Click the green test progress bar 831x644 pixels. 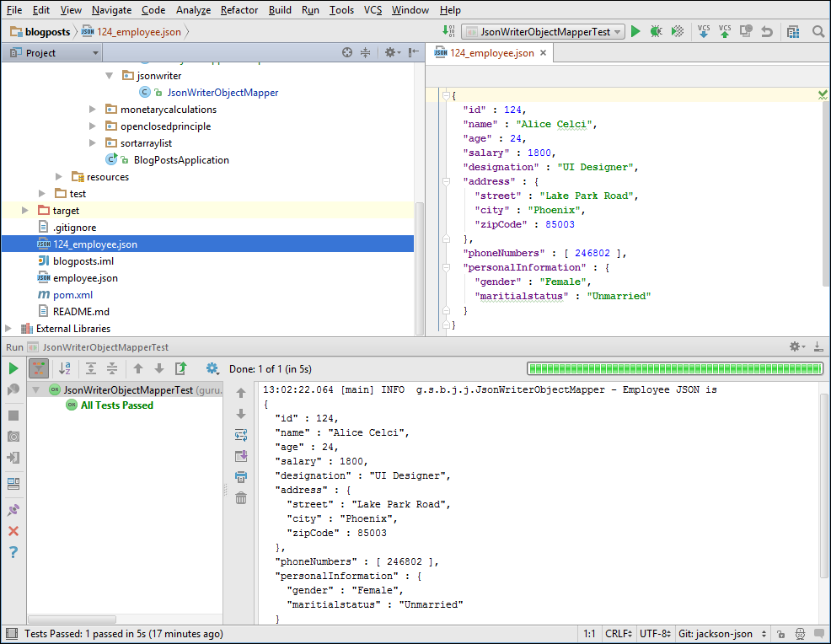point(674,368)
